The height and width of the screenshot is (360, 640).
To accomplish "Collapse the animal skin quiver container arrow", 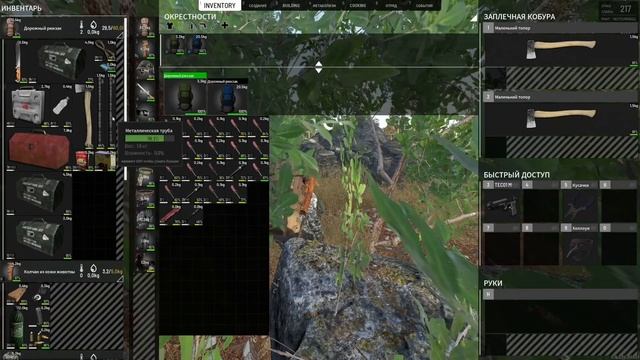I will click(120, 279).
